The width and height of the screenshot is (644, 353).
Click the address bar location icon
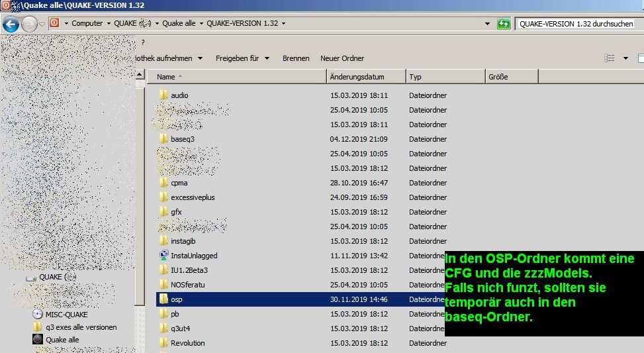[54, 23]
